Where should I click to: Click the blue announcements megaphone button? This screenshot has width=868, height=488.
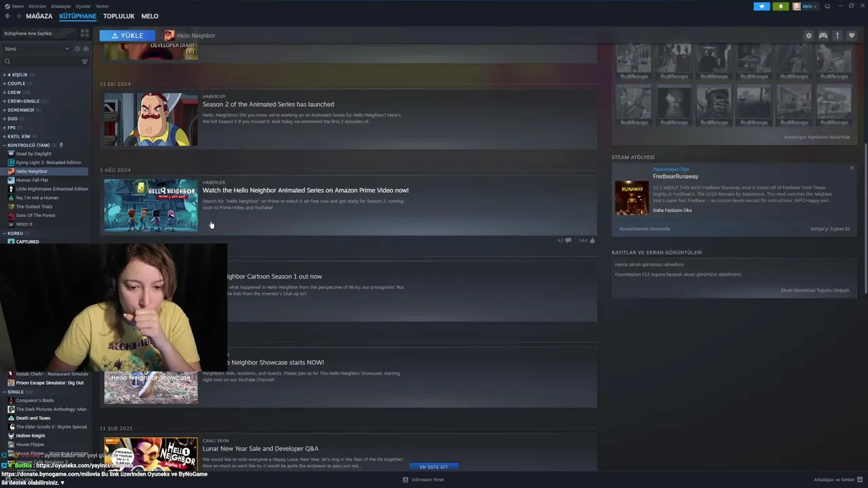pos(762,6)
